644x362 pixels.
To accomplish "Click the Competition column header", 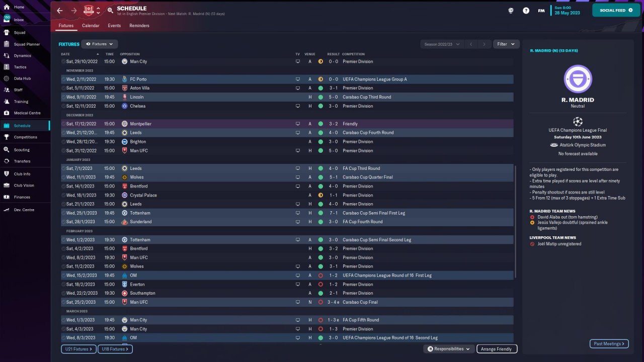I will pyautogui.click(x=353, y=54).
